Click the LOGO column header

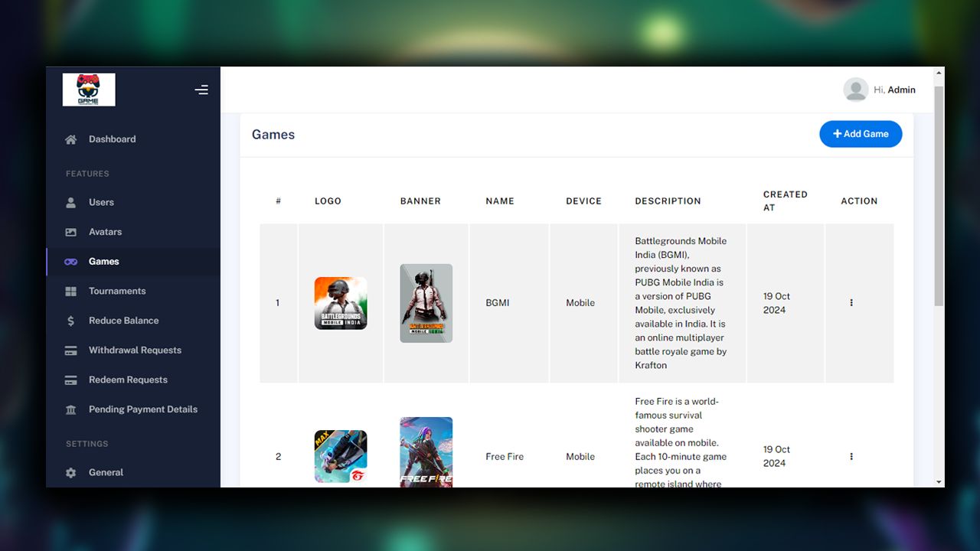(328, 201)
